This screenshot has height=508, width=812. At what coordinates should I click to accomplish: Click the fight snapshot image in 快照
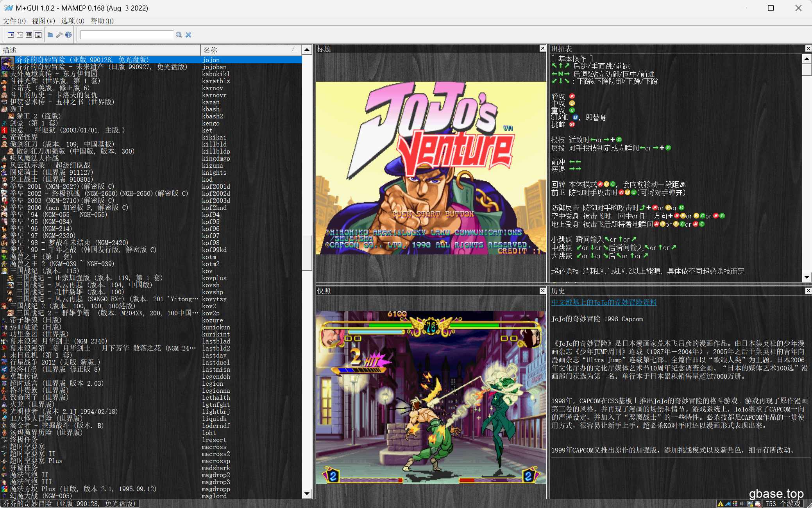[x=431, y=397]
